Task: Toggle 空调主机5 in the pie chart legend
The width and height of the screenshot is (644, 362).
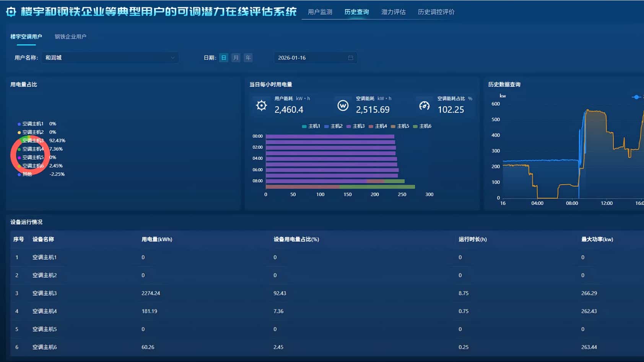Action: coord(19,157)
